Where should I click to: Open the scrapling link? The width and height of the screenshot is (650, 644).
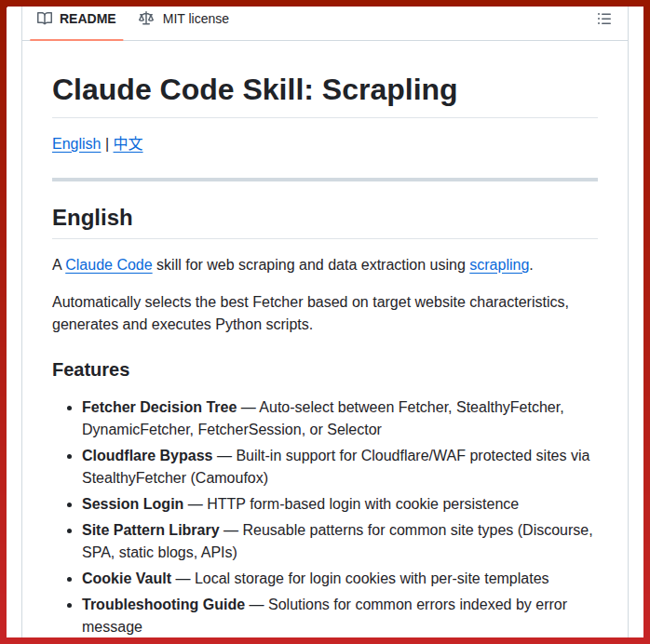pyautogui.click(x=499, y=264)
